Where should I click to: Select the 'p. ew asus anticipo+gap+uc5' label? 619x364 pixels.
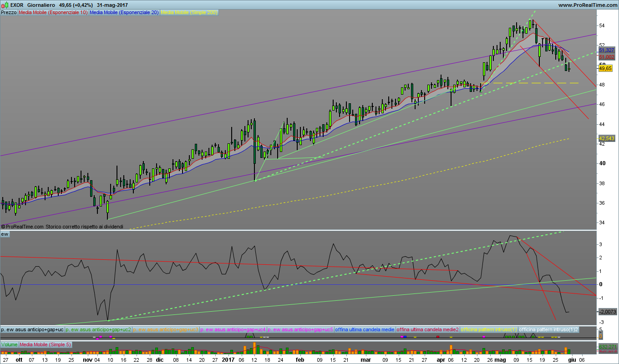pyautogui.click(x=300, y=329)
